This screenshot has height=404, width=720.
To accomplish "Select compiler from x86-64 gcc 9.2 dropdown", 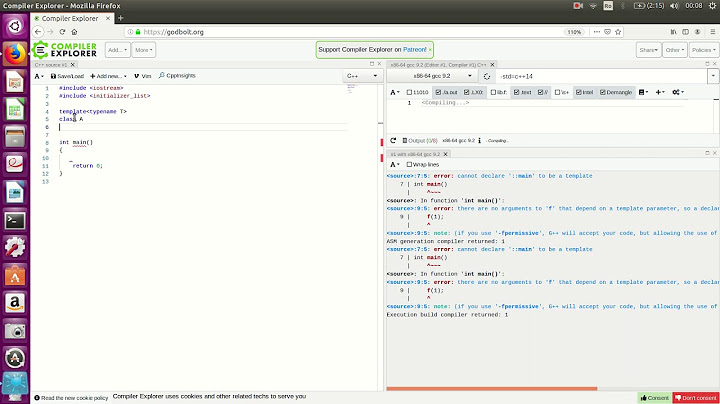I will [x=441, y=76].
